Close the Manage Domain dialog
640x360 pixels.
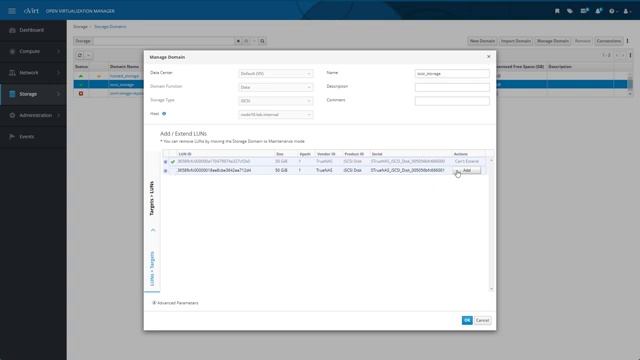click(x=489, y=56)
